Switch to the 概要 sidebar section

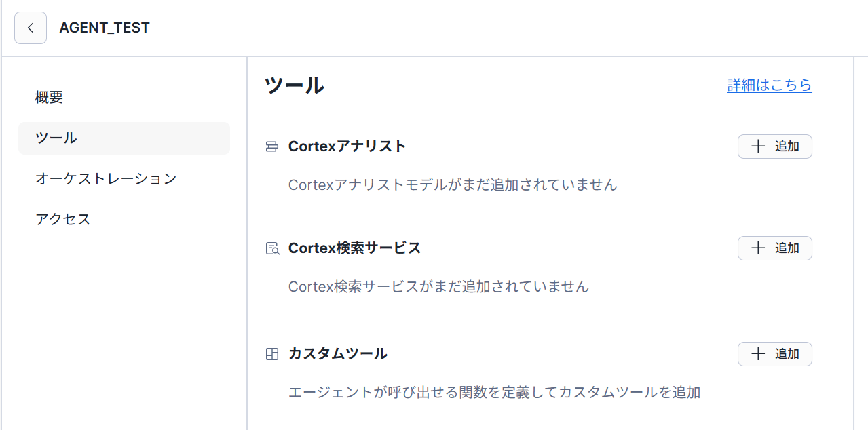(x=49, y=98)
